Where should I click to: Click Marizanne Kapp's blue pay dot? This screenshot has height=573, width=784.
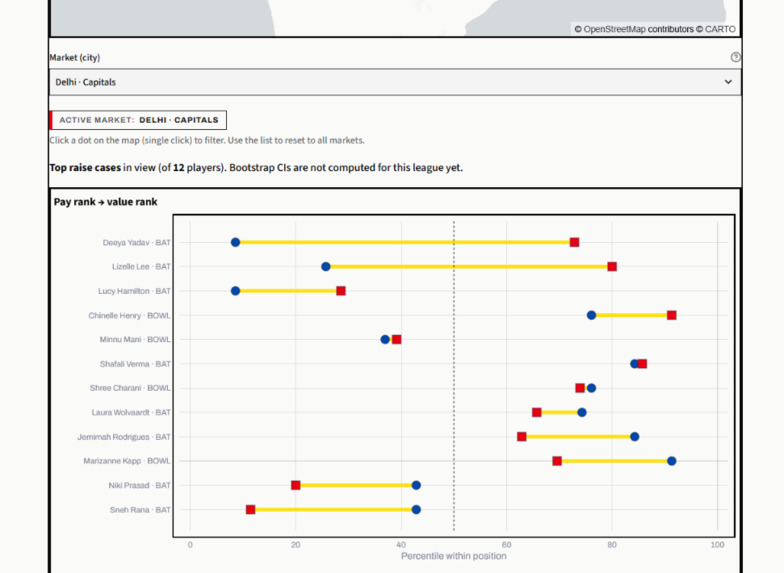click(672, 461)
